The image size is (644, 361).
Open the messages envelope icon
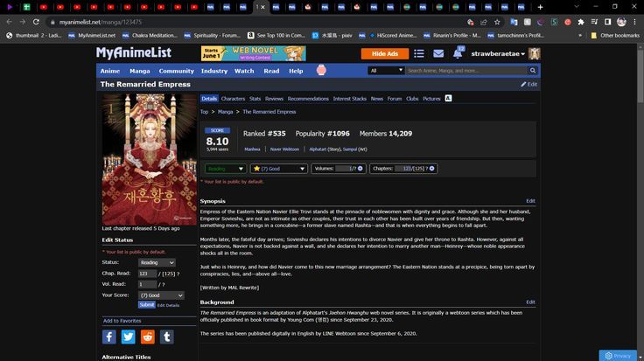coord(438,53)
